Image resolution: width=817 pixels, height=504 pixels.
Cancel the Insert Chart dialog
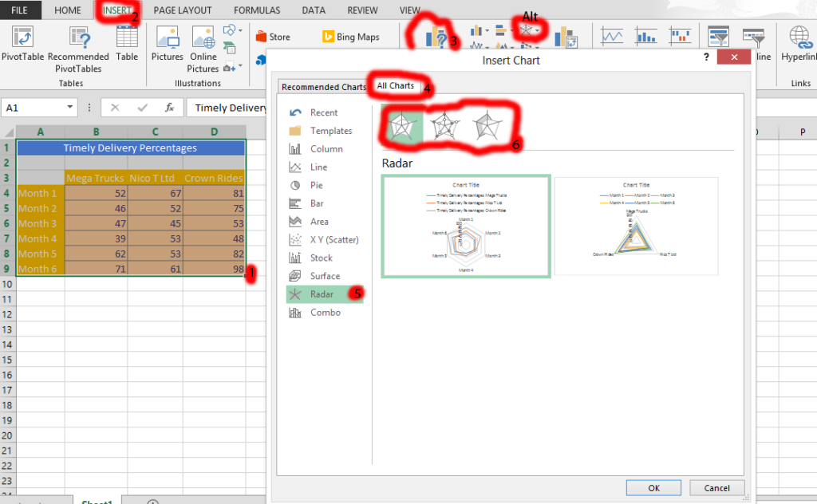pyautogui.click(x=716, y=487)
